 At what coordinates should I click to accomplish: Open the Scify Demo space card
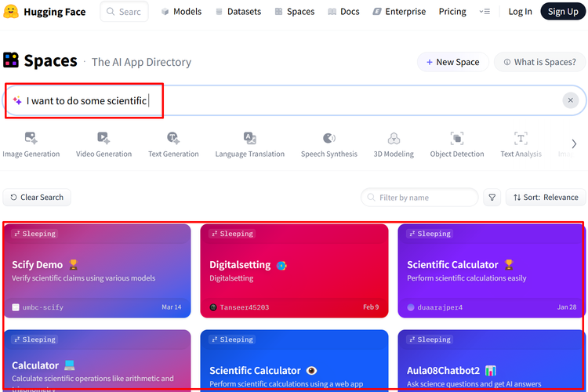pyautogui.click(x=97, y=270)
